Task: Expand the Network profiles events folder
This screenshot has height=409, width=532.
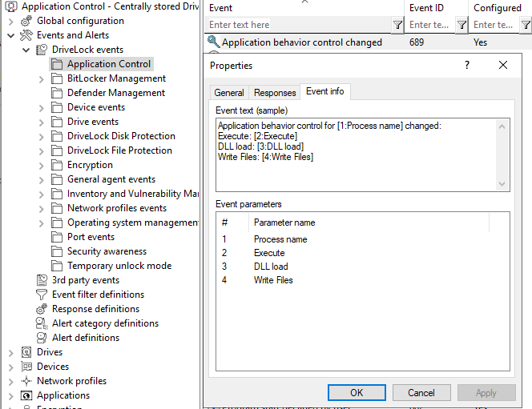Action: coord(42,209)
